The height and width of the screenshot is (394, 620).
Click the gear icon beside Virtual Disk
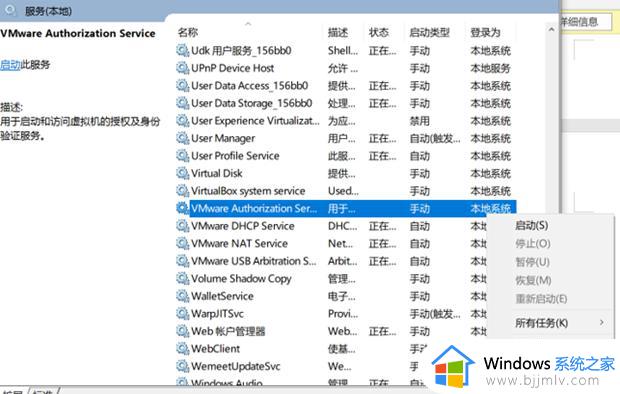pyautogui.click(x=182, y=173)
